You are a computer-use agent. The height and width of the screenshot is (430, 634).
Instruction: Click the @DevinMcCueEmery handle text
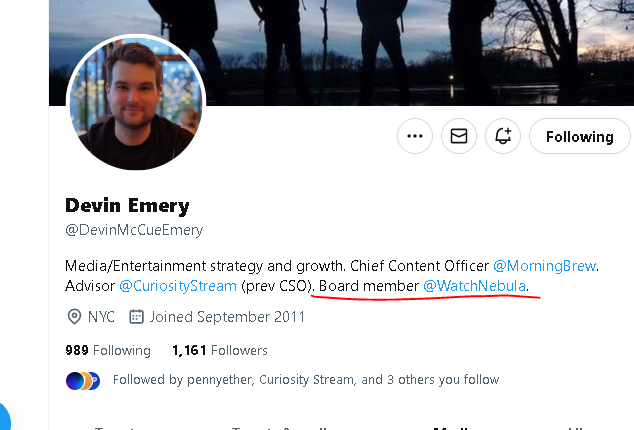pos(134,230)
